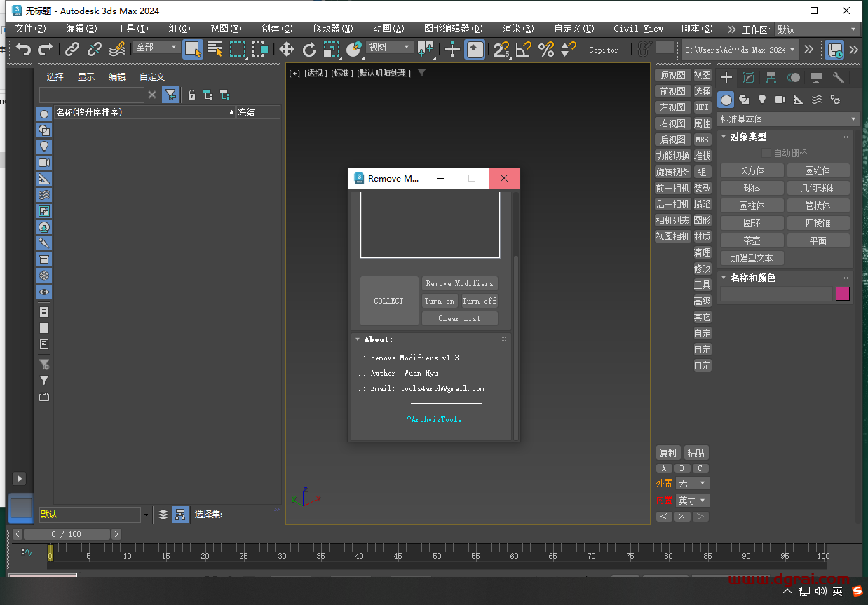This screenshot has height=605, width=868.
Task: Switch to the Motion panel tab
Action: [x=794, y=78]
